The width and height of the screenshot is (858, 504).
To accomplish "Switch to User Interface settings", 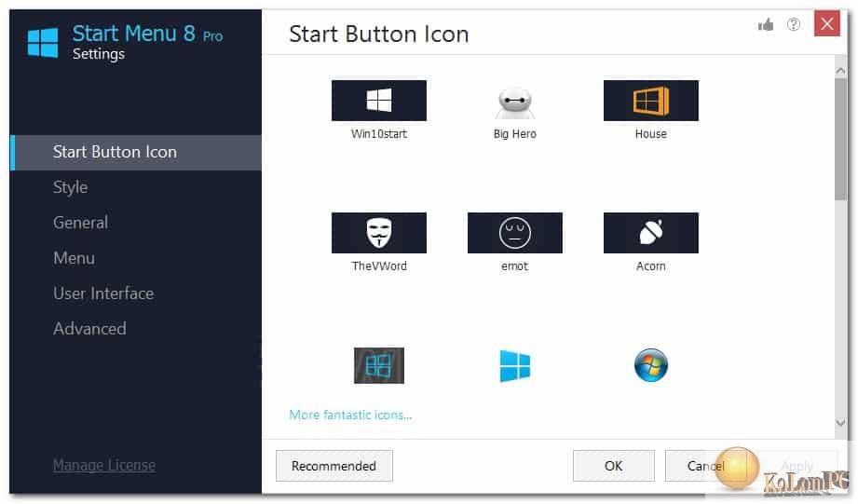I will [102, 293].
